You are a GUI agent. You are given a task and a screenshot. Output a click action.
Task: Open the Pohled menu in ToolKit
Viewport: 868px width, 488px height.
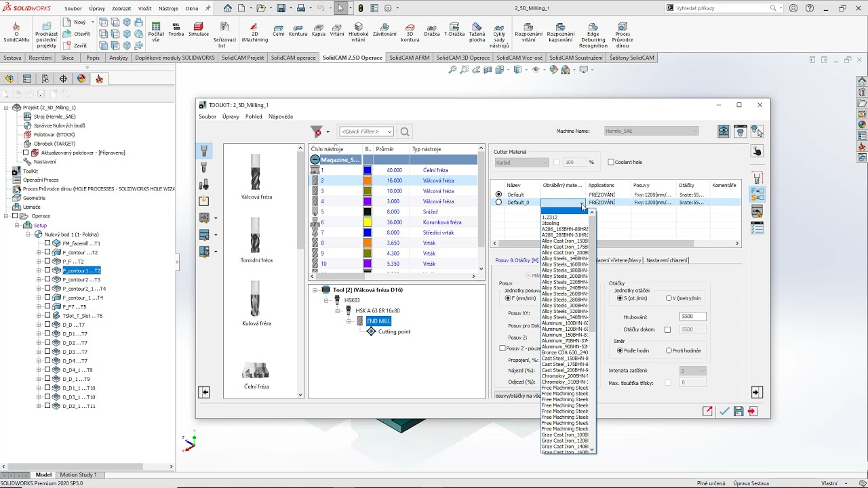point(254,117)
